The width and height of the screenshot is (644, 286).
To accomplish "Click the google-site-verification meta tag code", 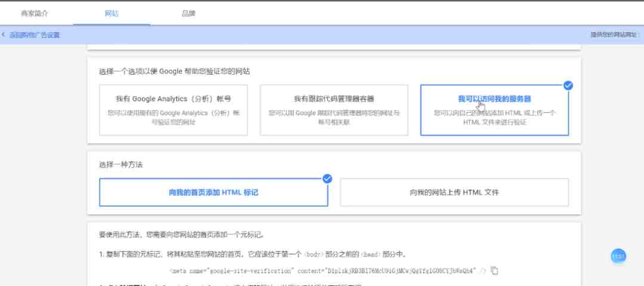I will 328,270.
